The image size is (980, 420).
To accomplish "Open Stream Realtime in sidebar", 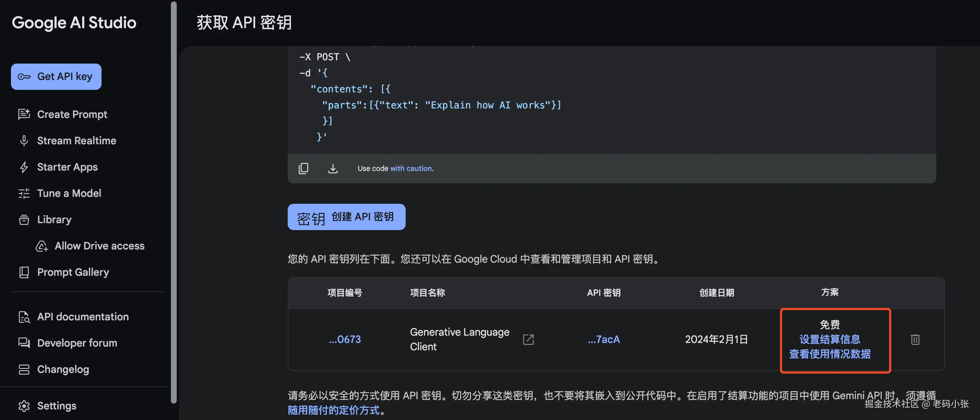I will (76, 141).
